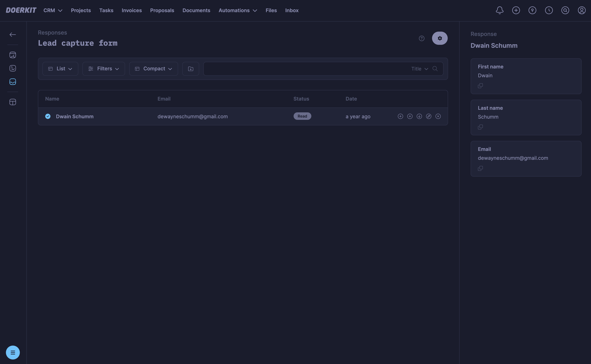Viewport: 591px width, 364px height.
Task: Copy the Email value with copy icon
Action: 480,168
